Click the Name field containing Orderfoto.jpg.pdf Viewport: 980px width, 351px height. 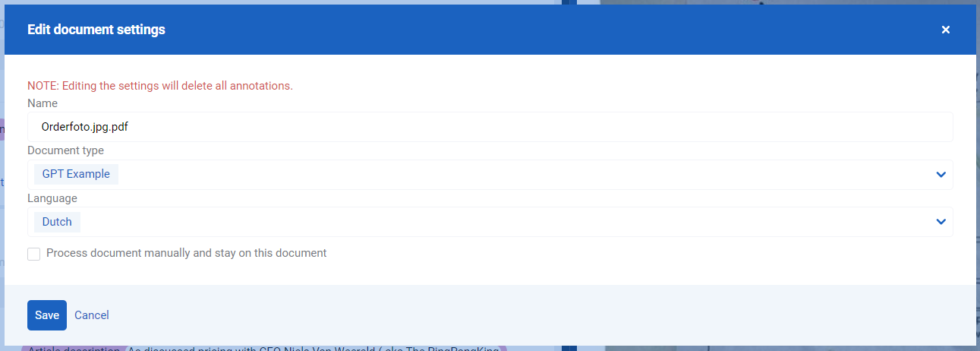(x=490, y=127)
